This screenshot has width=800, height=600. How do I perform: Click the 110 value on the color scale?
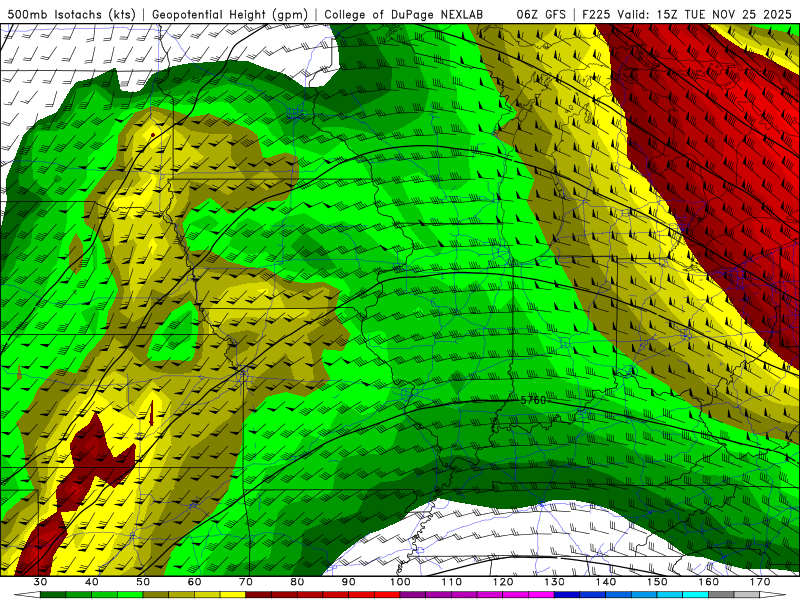[452, 582]
